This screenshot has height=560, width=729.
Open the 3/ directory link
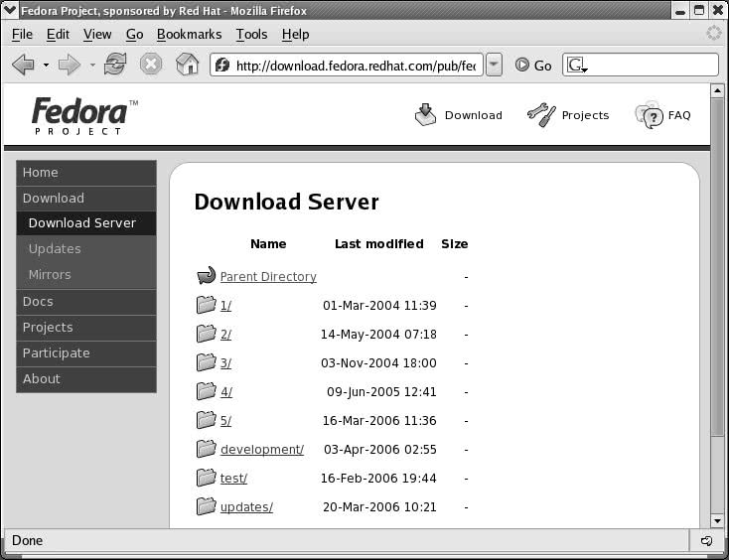pos(225,363)
